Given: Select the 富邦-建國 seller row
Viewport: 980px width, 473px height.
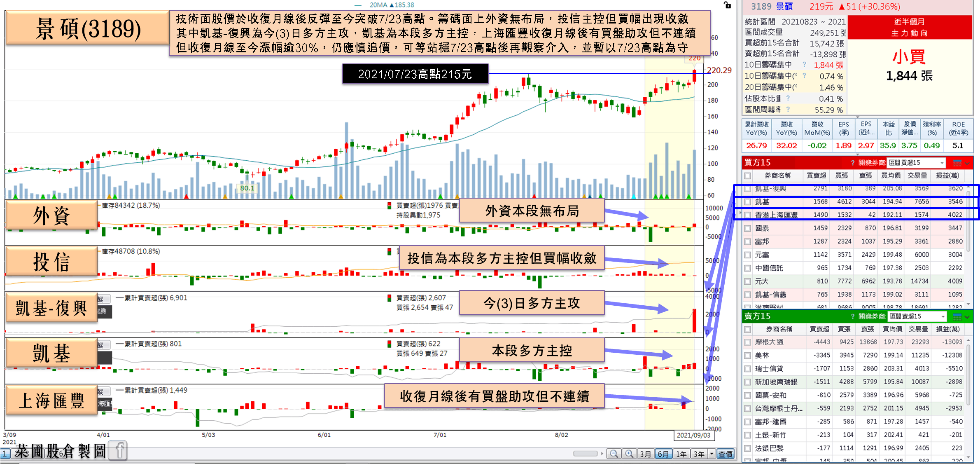Looking at the screenshot, I should 854,422.
